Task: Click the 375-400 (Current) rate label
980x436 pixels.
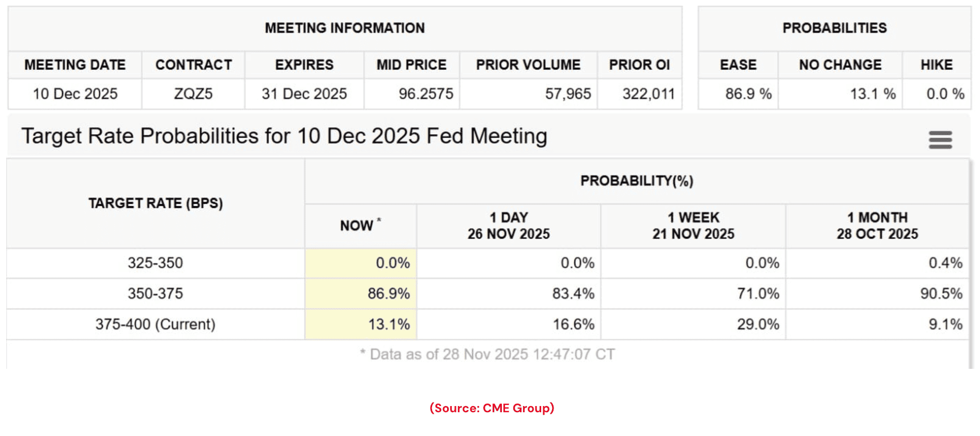Action: [x=155, y=324]
